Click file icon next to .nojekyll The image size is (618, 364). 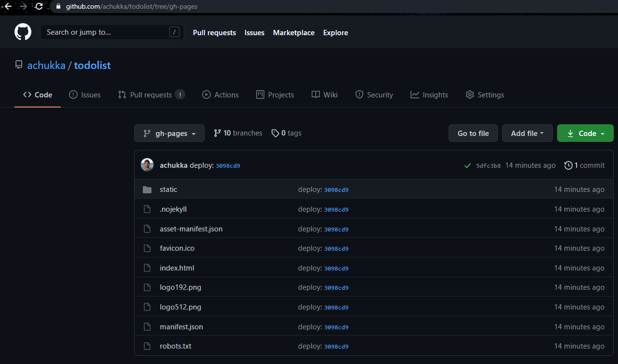click(x=147, y=209)
